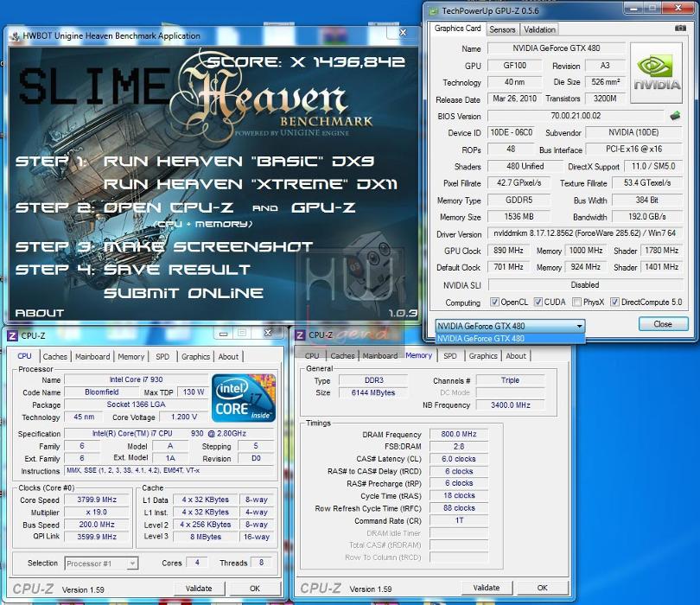Open SPD tab in right CPU-Z window
This screenshot has height=605, width=700.
450,355
